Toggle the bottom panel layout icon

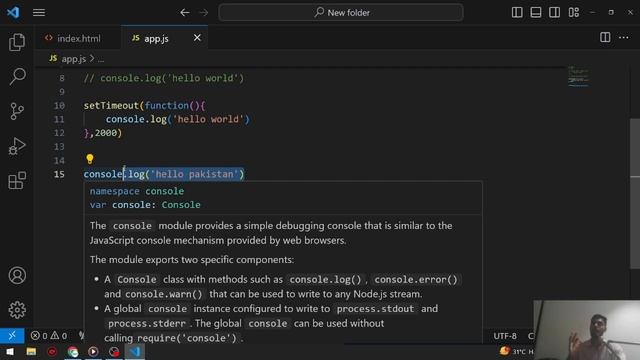(x=536, y=12)
